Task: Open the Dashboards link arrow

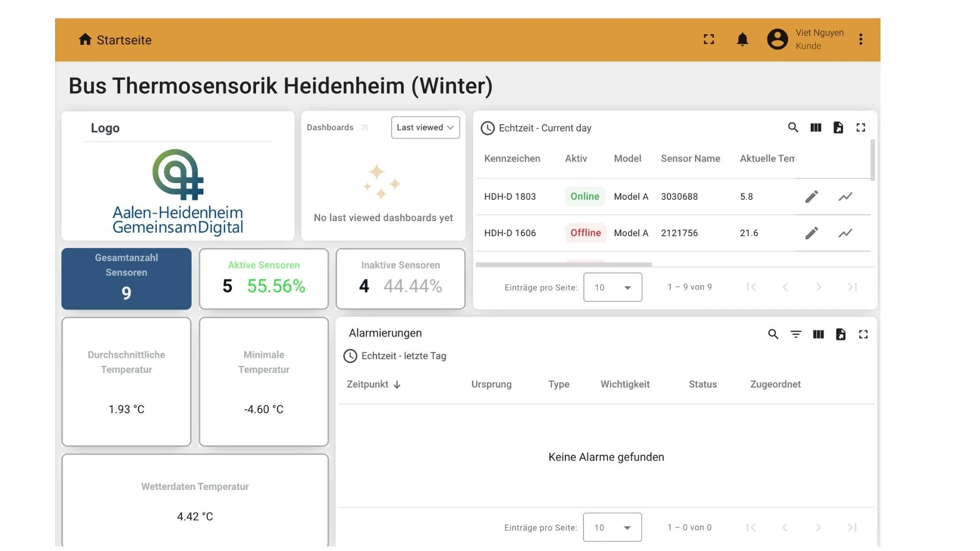Action: point(364,128)
